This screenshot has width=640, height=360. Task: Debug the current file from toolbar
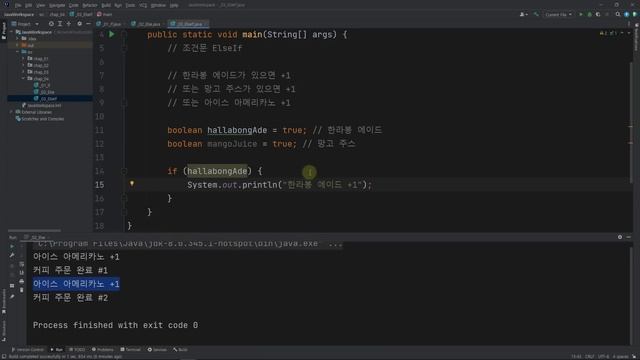point(589,14)
